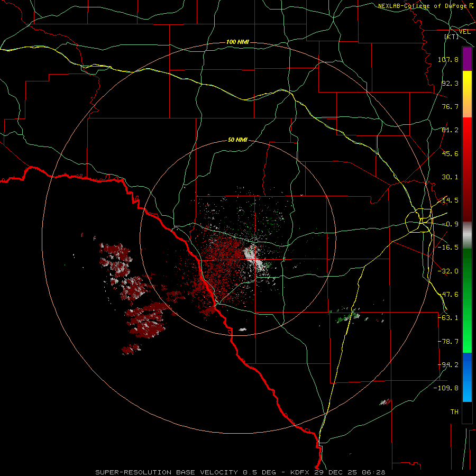Click the blue segment of the color bar
The image size is (476, 476).
[x=467, y=377]
